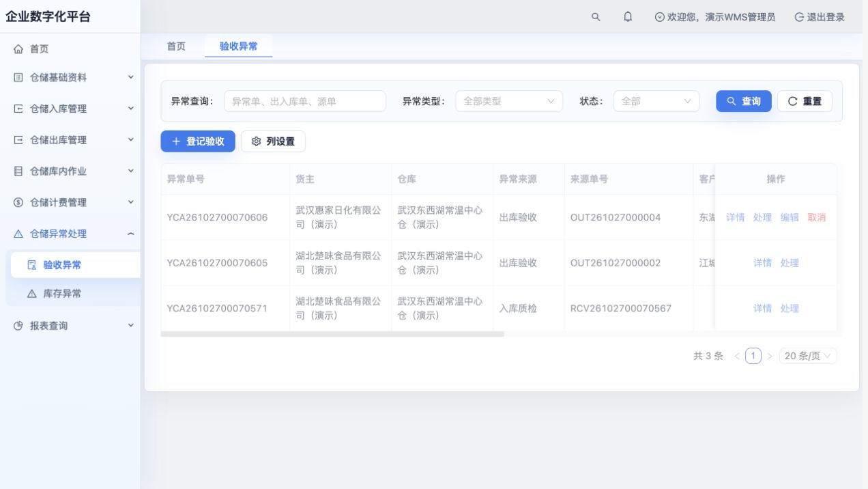
Task: Click the search magnifier icon in top bar
Action: point(596,17)
